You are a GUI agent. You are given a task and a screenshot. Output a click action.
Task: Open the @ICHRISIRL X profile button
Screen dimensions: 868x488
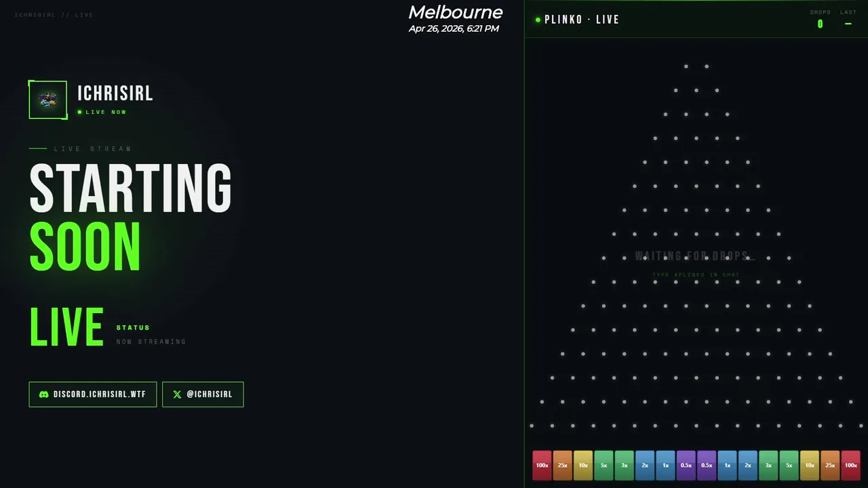pos(203,394)
